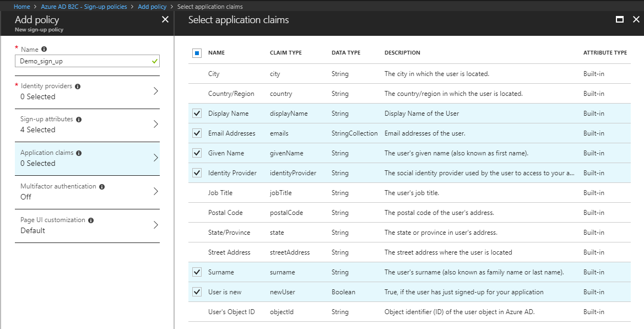Viewport: 644px width, 329px height.
Task: Click the ATTRIBUTE TYPE column header
Action: (x=605, y=52)
